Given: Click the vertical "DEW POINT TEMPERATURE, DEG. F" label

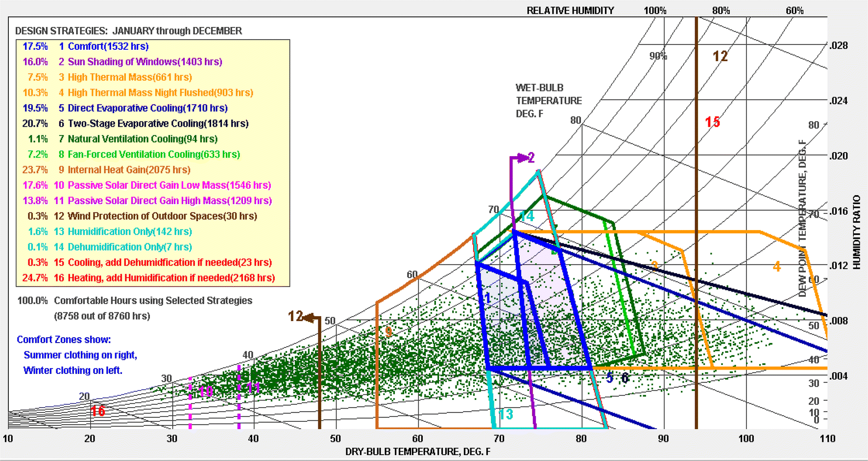Looking at the screenshot, I should click(x=802, y=218).
